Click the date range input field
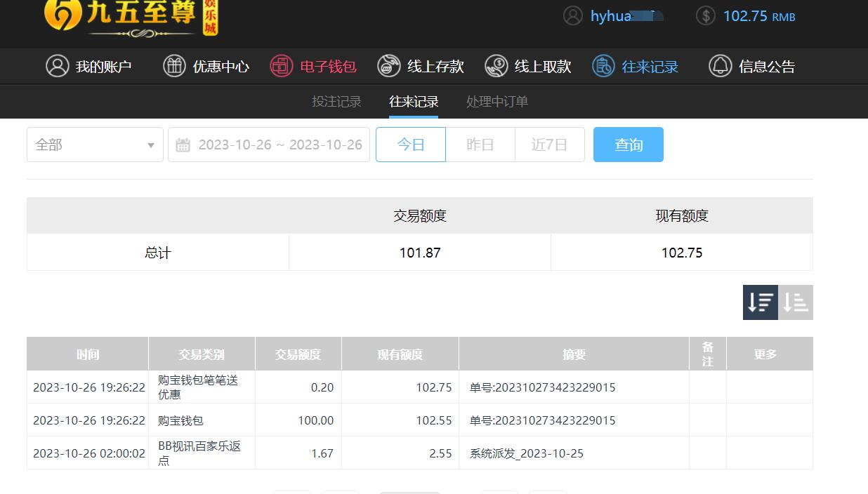 coord(269,145)
